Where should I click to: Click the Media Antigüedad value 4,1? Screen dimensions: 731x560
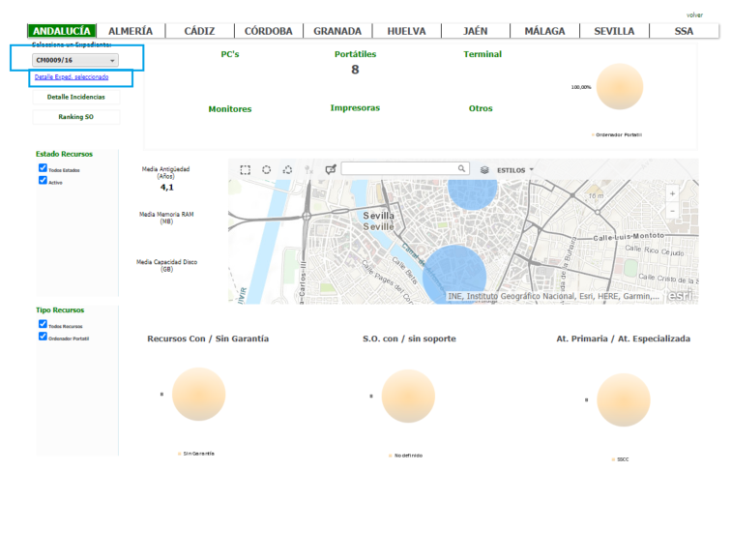pyautogui.click(x=167, y=188)
